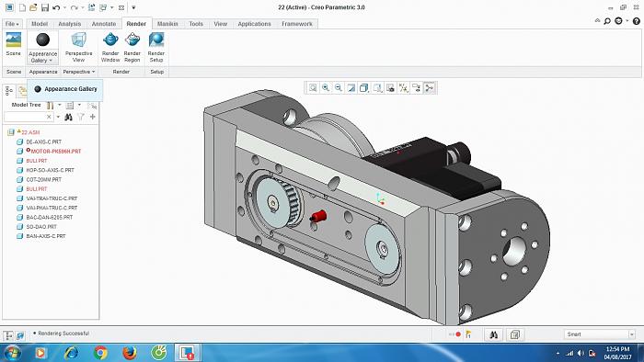Click New file icon in quick access
The image size is (644, 362).
tap(22, 7)
